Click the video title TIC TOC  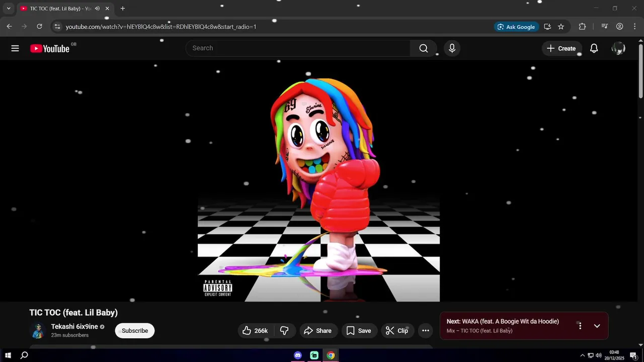coord(73,313)
